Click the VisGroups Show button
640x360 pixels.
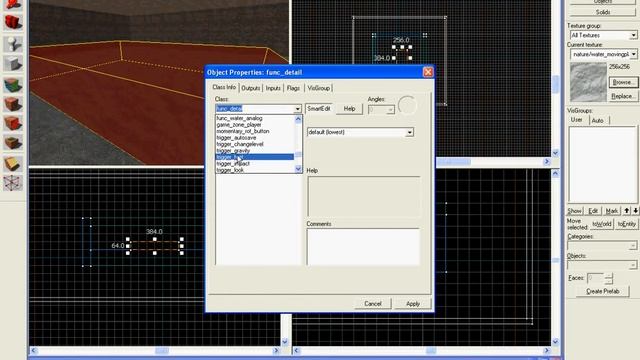pos(574,211)
